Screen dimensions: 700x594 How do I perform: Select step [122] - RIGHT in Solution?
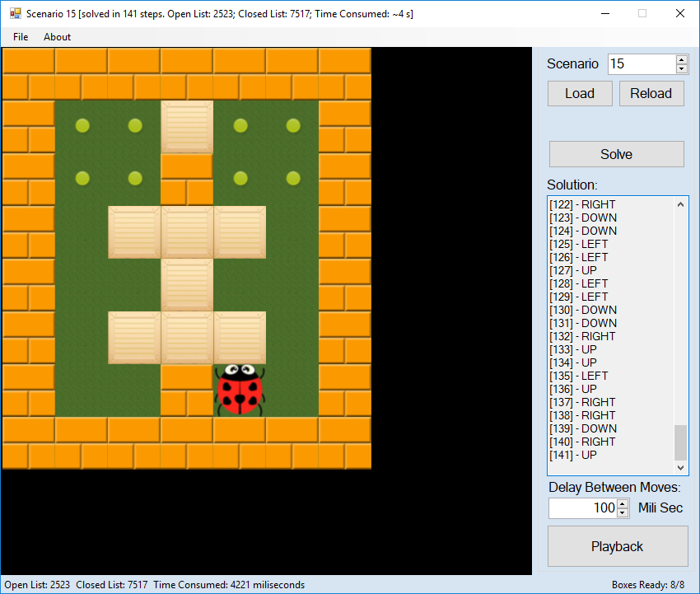582,204
